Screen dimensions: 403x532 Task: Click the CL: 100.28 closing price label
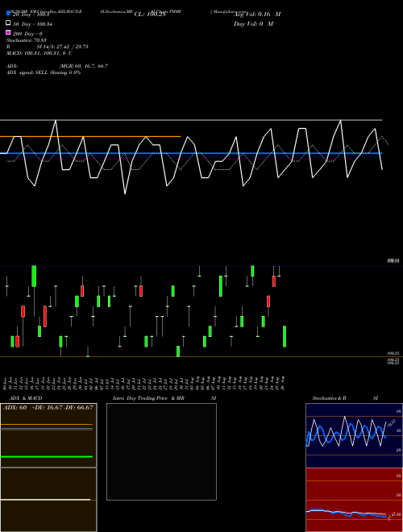(x=150, y=15)
